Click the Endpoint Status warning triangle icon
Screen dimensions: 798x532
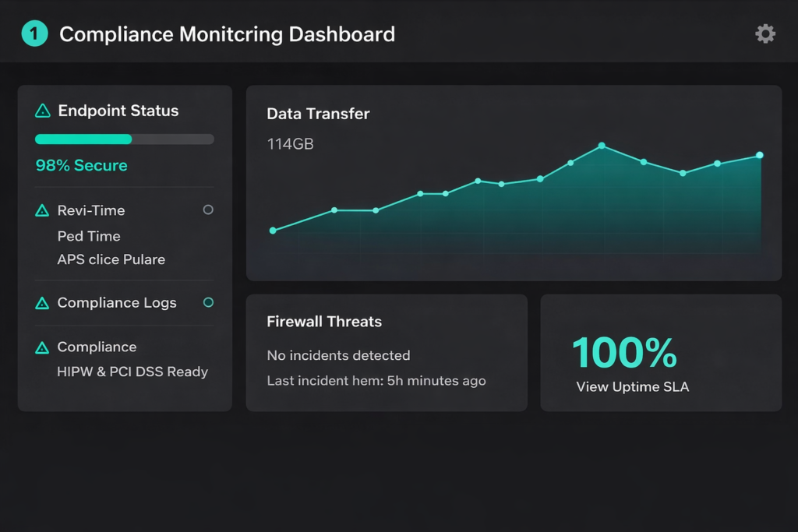pyautogui.click(x=43, y=111)
